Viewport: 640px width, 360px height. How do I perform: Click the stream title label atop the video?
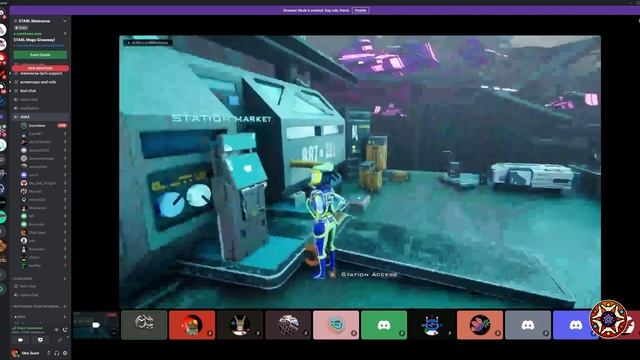(148, 42)
